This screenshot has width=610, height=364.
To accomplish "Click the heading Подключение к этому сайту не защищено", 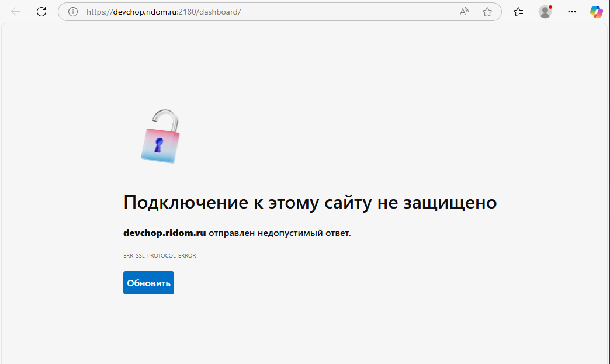I will pos(310,203).
